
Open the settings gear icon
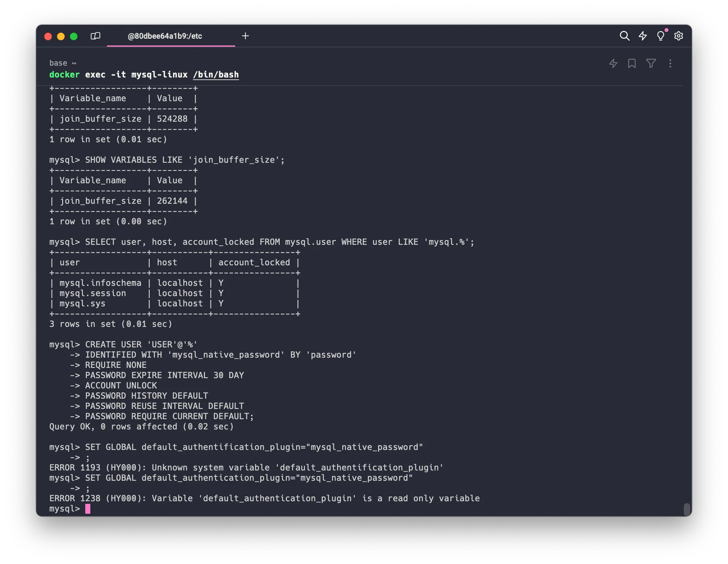click(679, 36)
